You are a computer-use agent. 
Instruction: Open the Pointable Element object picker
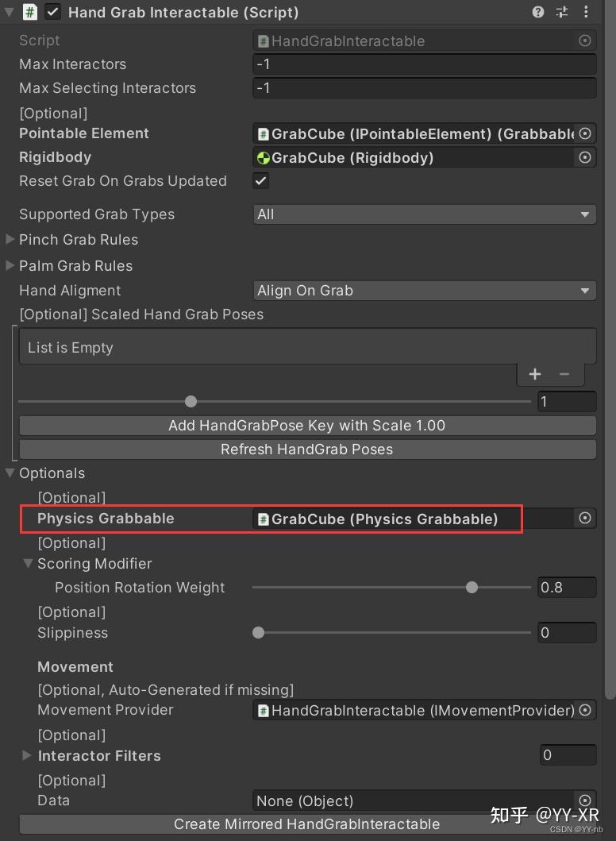[x=585, y=133]
